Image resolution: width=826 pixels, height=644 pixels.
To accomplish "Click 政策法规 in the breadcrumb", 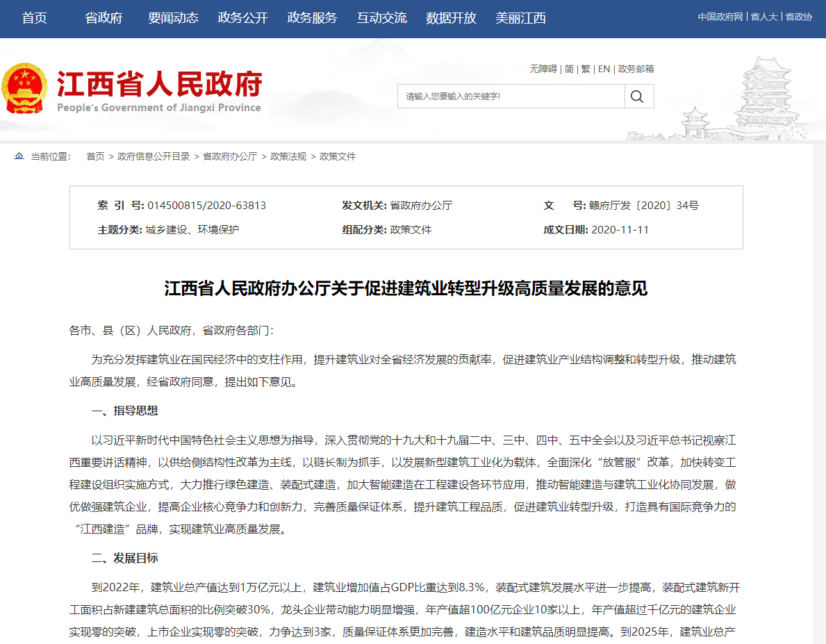I will [288, 156].
